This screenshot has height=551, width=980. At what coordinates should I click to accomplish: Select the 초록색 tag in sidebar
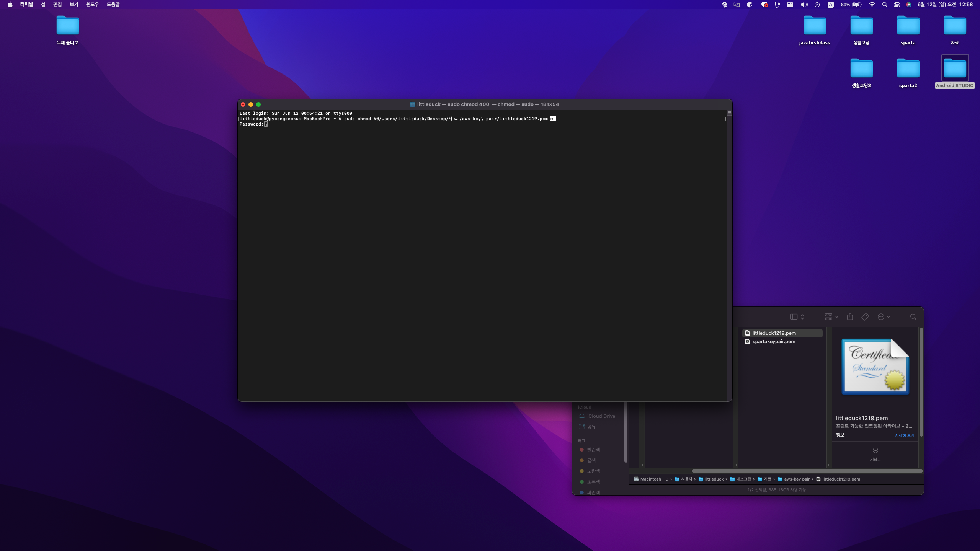pos(590,482)
